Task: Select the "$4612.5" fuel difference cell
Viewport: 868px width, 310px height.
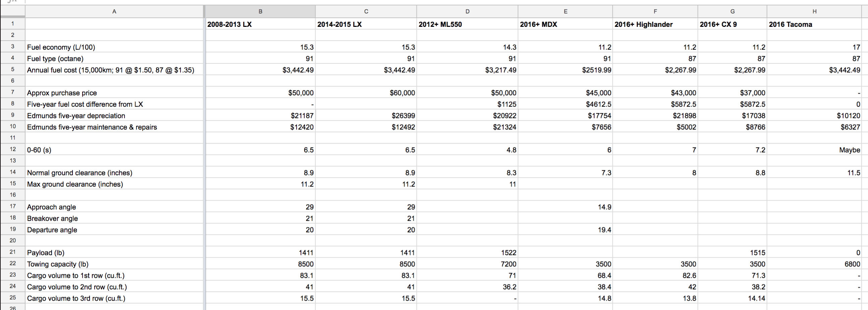Action: click(x=565, y=104)
